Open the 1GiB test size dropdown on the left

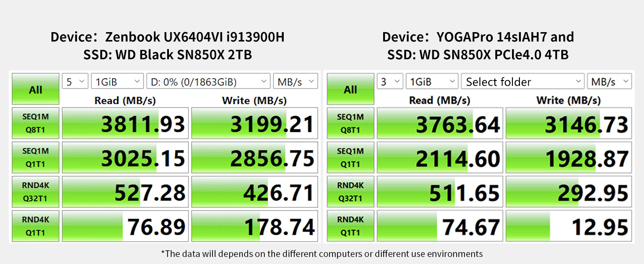pyautogui.click(x=117, y=81)
